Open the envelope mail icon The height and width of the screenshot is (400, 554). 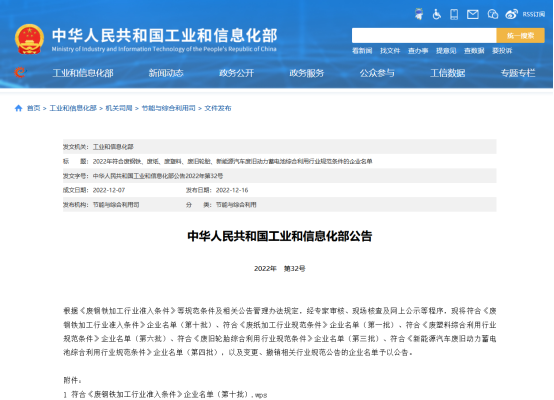pyautogui.click(x=473, y=14)
